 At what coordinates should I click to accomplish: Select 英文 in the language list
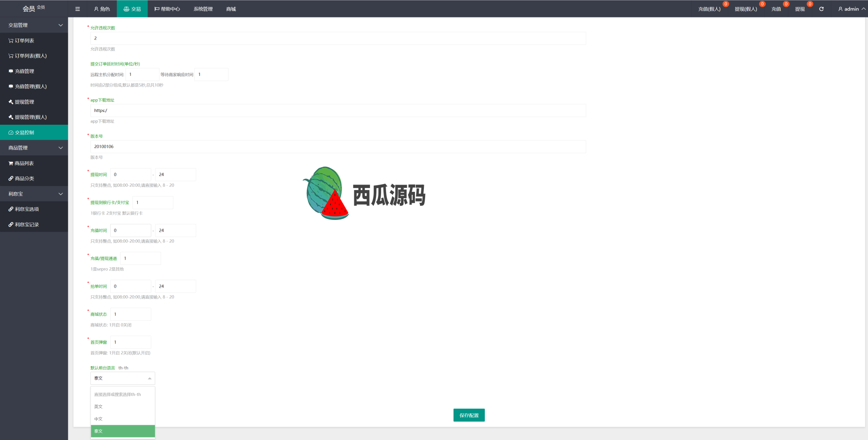point(123,406)
